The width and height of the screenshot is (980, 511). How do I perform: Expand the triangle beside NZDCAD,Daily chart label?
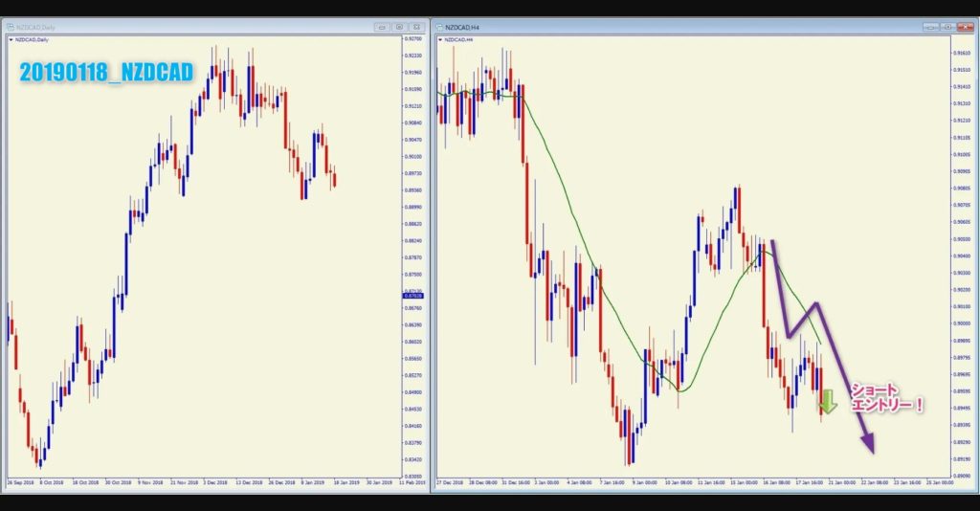[x=11, y=40]
